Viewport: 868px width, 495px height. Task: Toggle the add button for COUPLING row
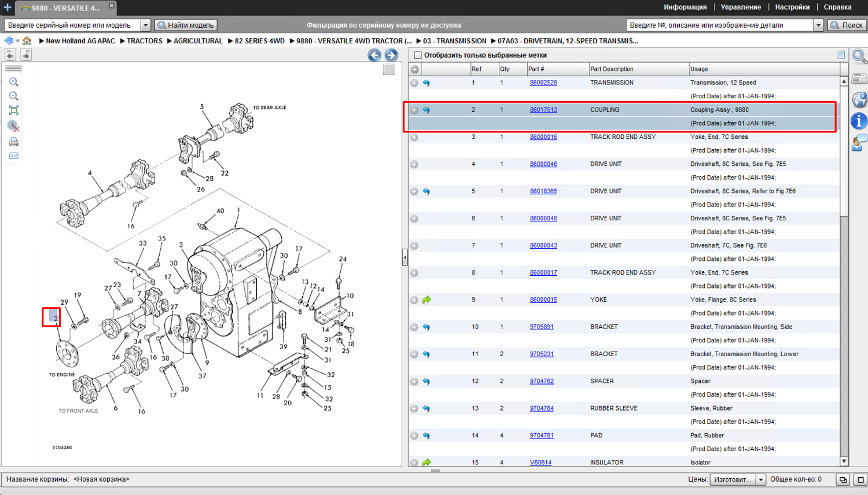(414, 110)
